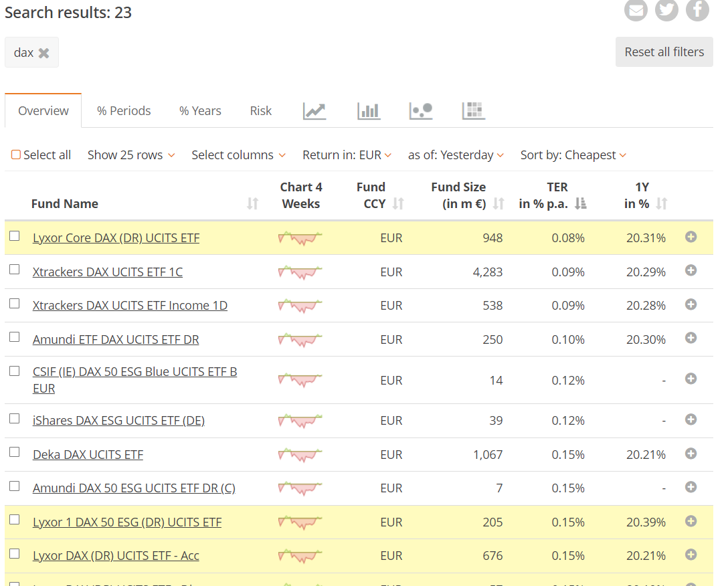
Task: Click Reset all filters button
Action: tap(664, 52)
